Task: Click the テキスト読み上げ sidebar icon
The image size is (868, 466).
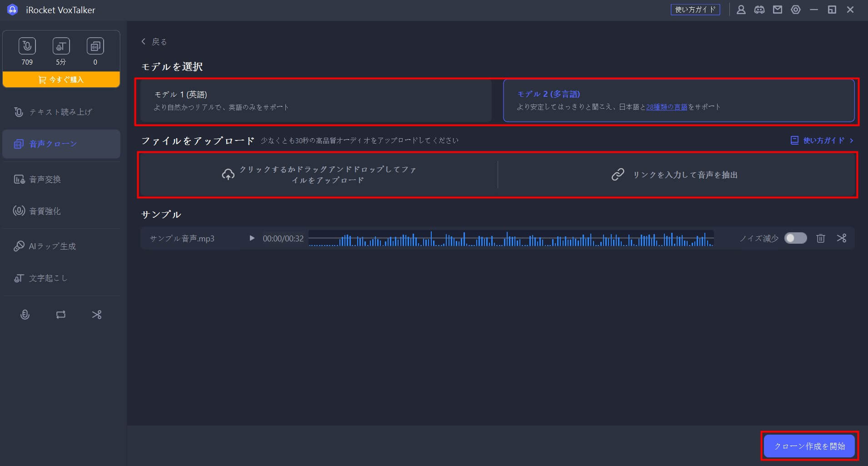Action: click(19, 112)
